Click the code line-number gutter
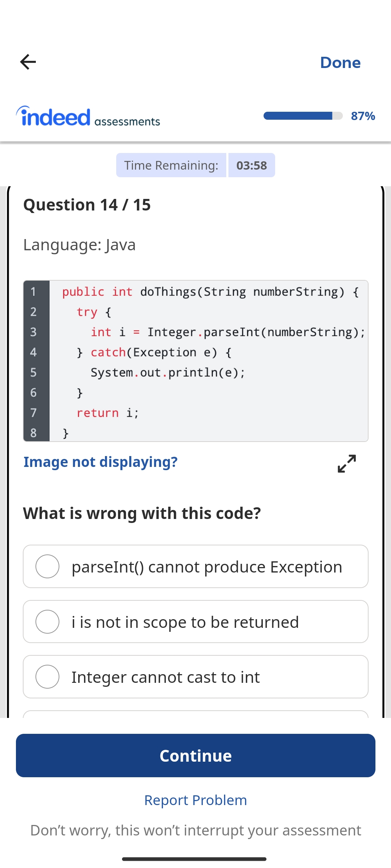This screenshot has width=391, height=868. pyautogui.click(x=36, y=361)
